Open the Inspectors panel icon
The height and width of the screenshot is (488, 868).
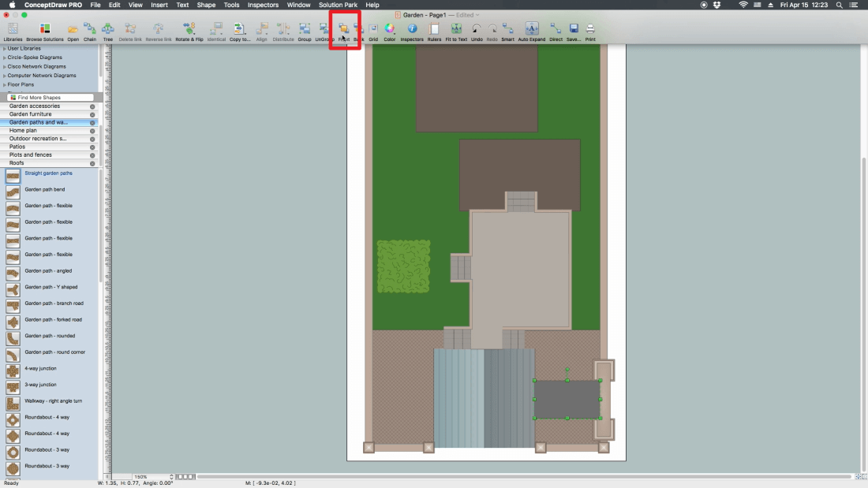411,29
